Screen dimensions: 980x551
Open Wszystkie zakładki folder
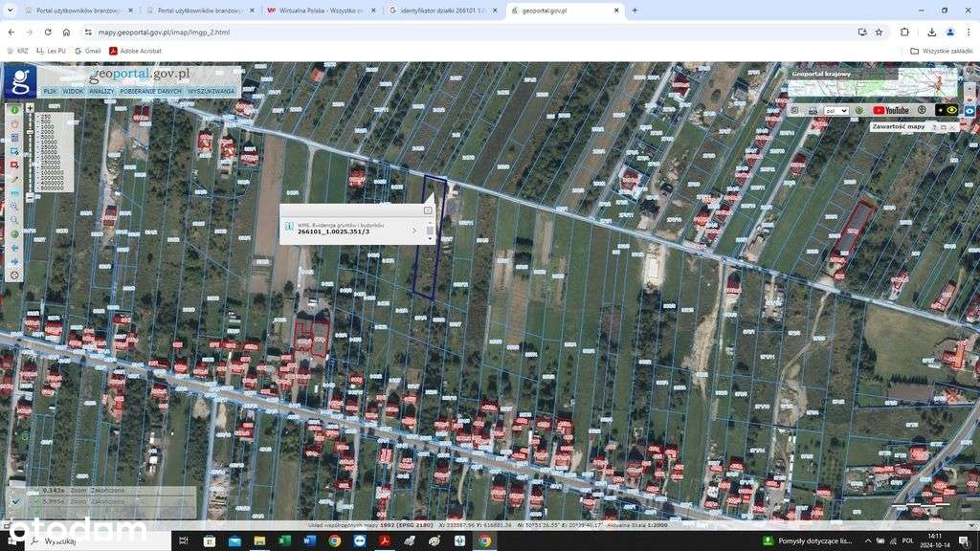pos(942,51)
